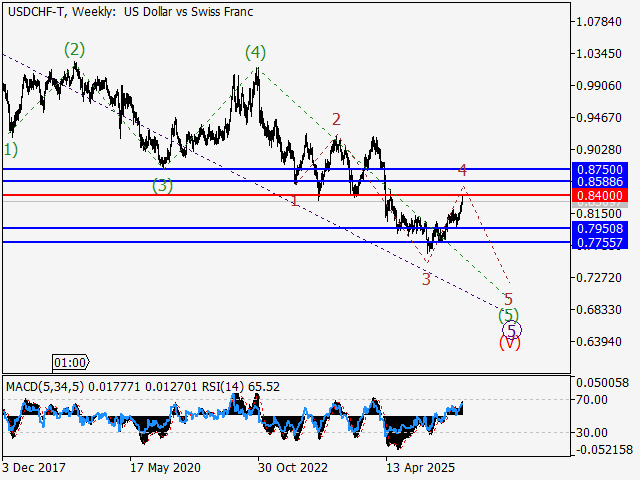Click the 0.90280 price axis value
The width and height of the screenshot is (640, 480).
(x=599, y=150)
